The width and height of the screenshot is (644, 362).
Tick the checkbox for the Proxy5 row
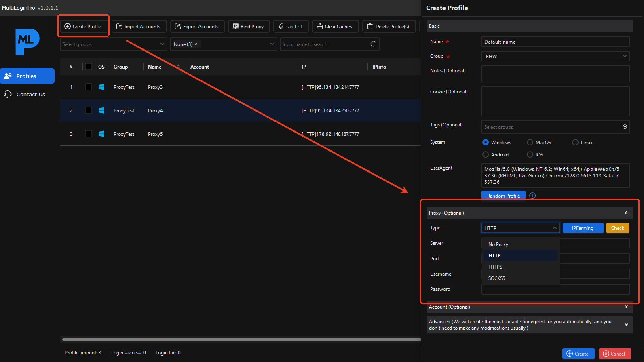click(x=89, y=134)
